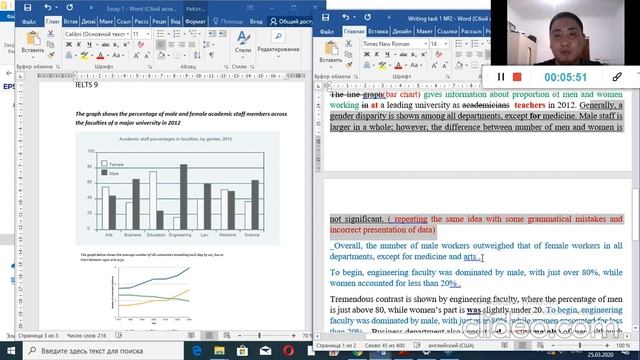Clear formatting in Writing task 1 window
This screenshot has height=360, width=640.
(439, 54)
